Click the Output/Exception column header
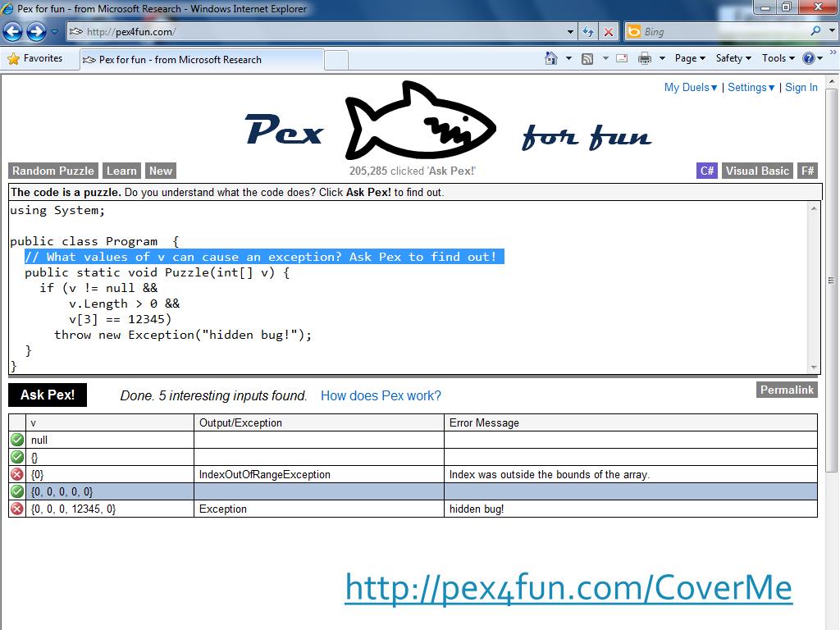 point(319,422)
